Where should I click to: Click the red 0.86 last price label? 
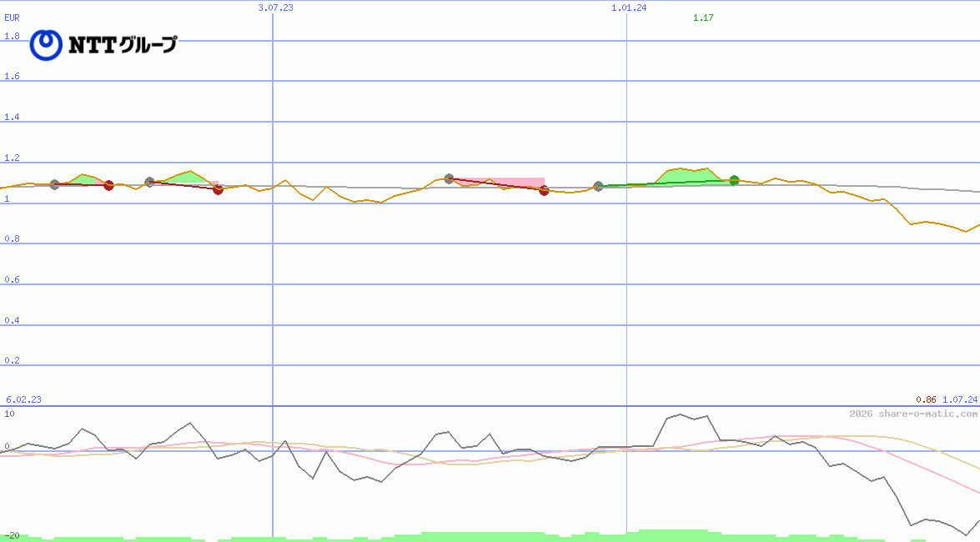point(926,400)
